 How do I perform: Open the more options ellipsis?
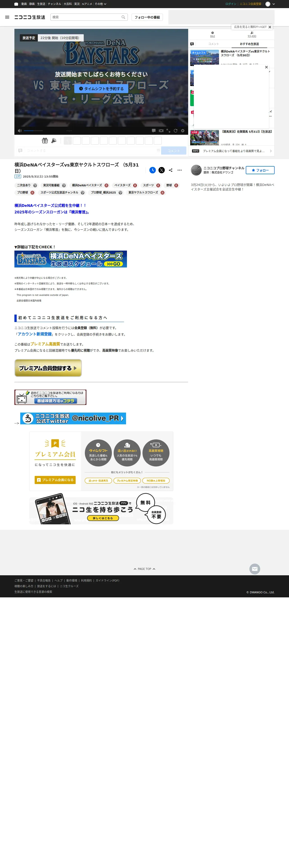pyautogui.click(x=180, y=170)
